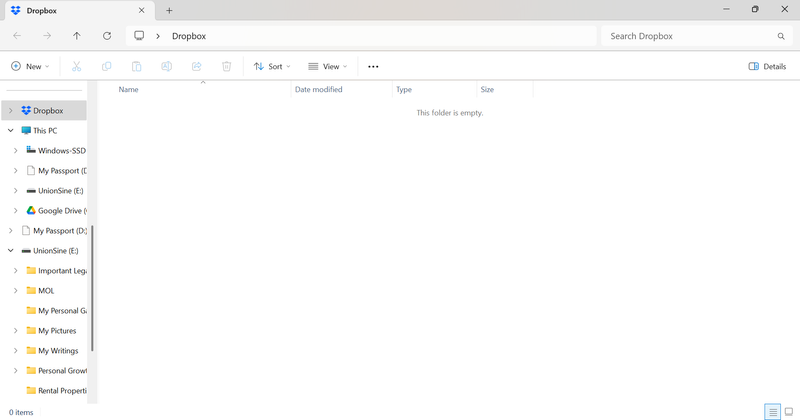Open the Sort dropdown menu
This screenshot has width=800, height=420.
[x=272, y=66]
